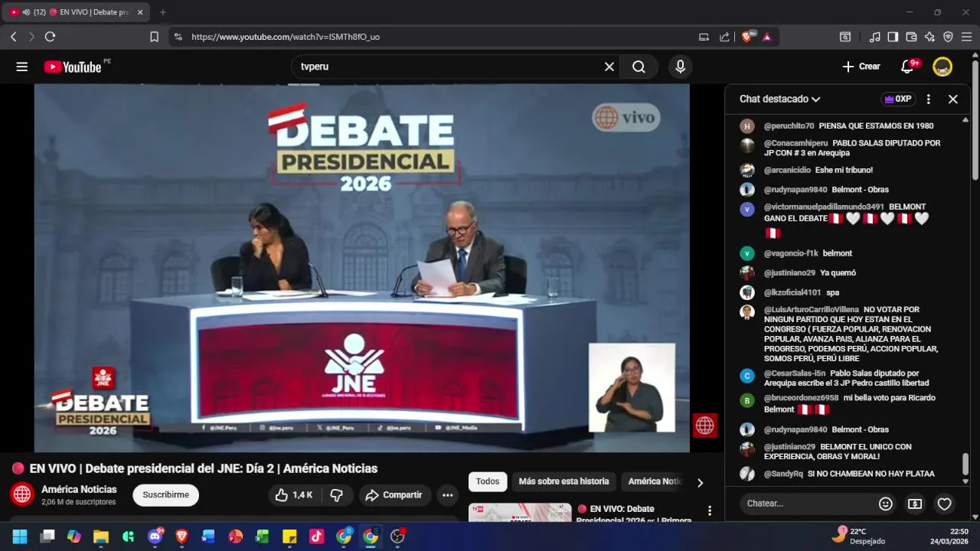The width and height of the screenshot is (980, 551).
Task: Reload the YouTube page
Action: point(50,37)
